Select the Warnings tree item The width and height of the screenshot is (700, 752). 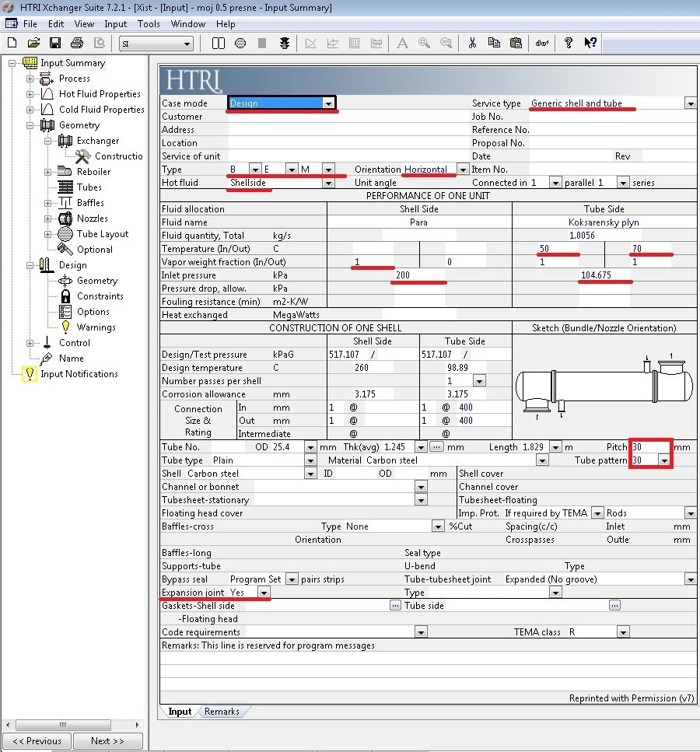click(96, 327)
